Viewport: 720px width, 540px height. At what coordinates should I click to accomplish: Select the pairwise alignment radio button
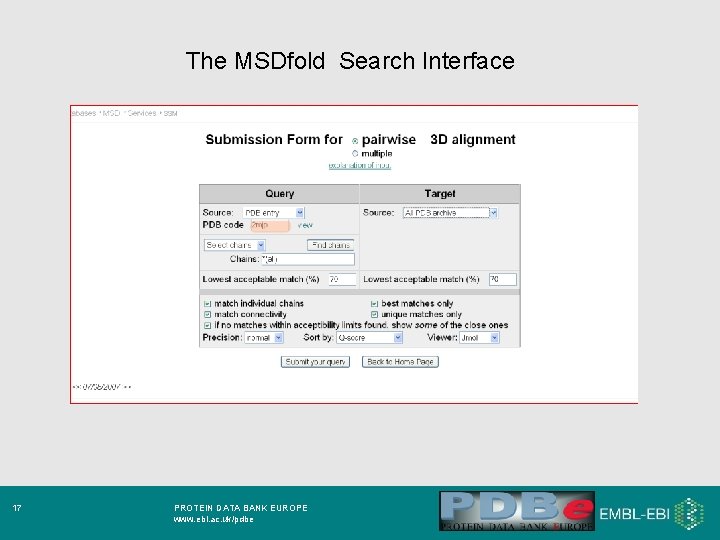click(355, 141)
